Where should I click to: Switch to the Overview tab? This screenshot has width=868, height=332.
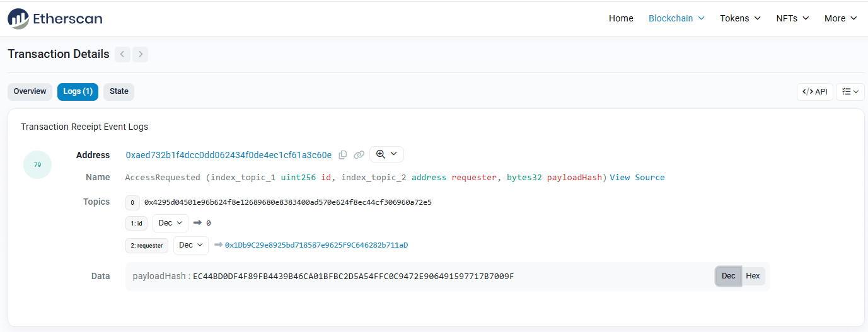point(30,92)
